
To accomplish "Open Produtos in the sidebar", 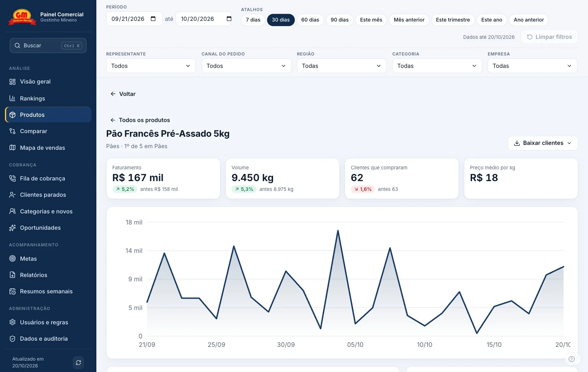I will (x=48, y=115).
